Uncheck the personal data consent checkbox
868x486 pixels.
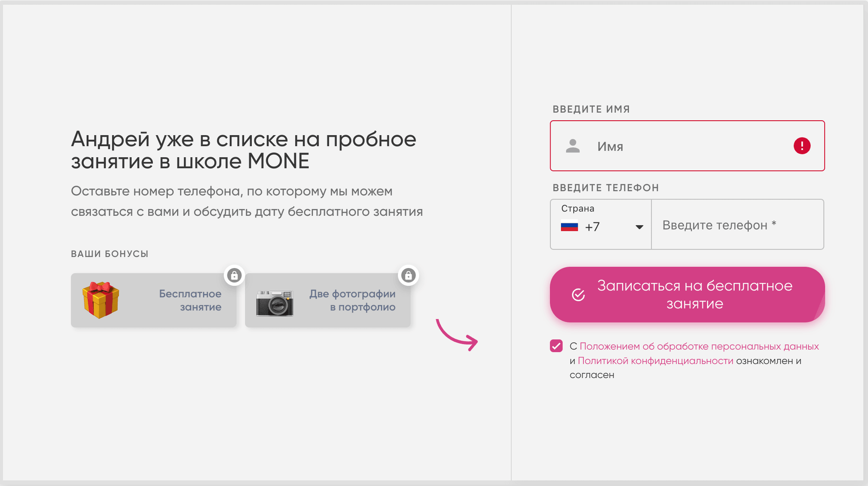pyautogui.click(x=556, y=346)
